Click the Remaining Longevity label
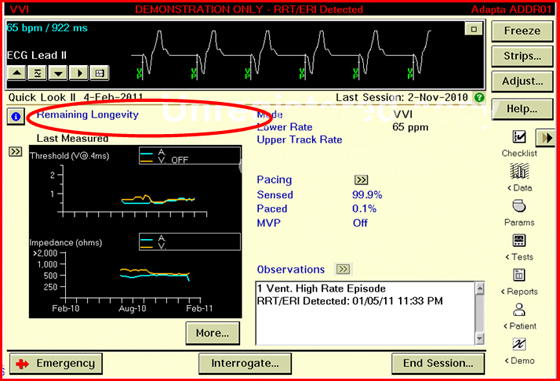 tap(88, 115)
